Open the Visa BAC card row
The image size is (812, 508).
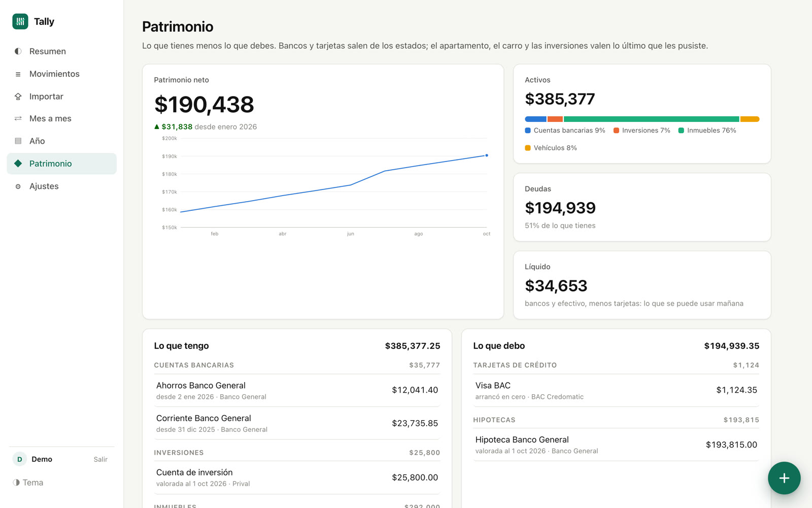(x=616, y=391)
